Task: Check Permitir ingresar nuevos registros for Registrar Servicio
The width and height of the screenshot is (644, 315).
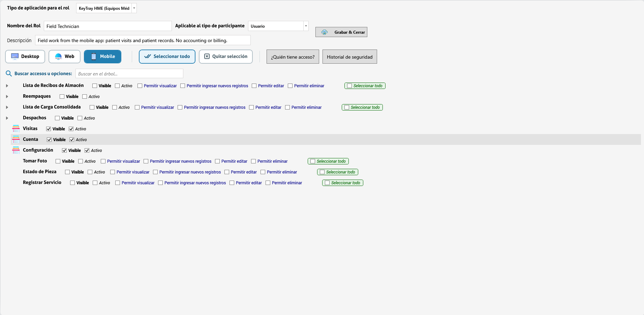Action: (160, 183)
